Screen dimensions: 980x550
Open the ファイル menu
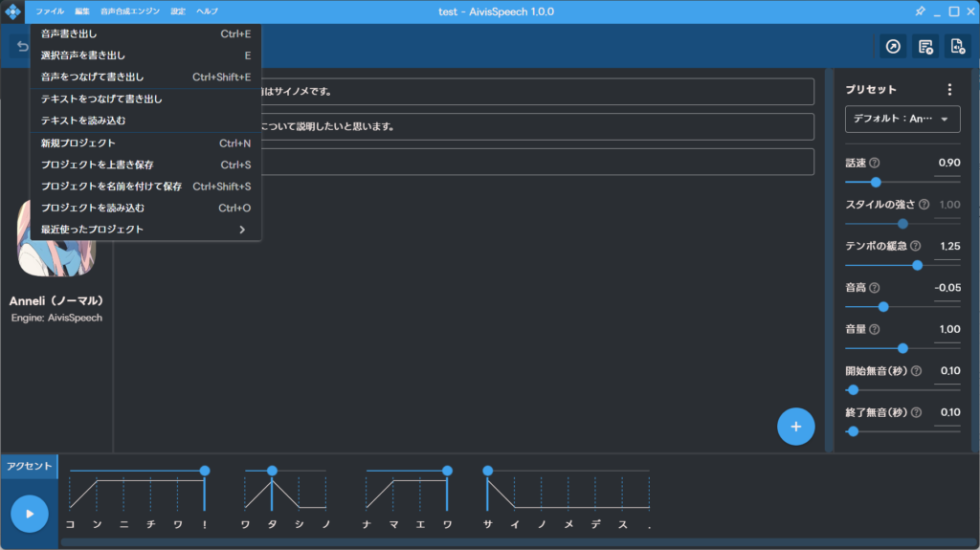(50, 11)
